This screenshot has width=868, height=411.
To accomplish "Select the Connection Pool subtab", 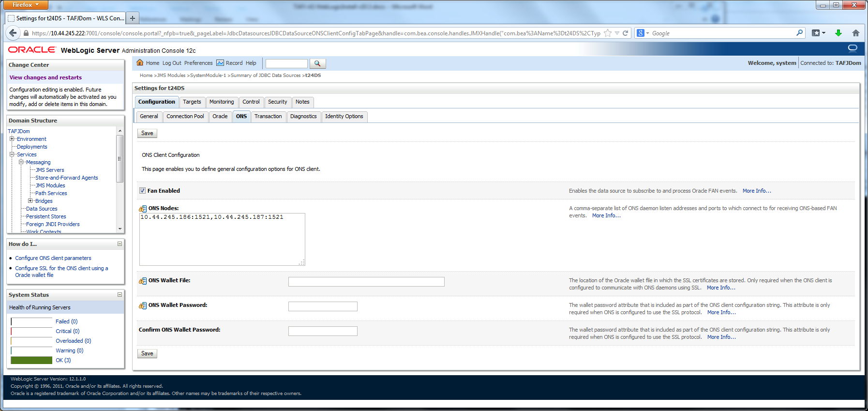I will pos(185,116).
